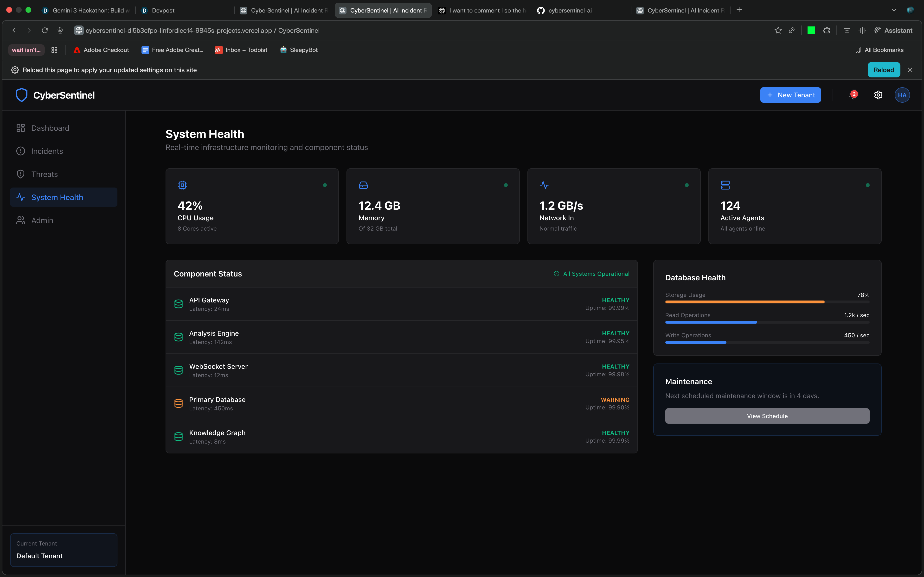
Task: Expand the tab list chevron
Action: click(894, 10)
